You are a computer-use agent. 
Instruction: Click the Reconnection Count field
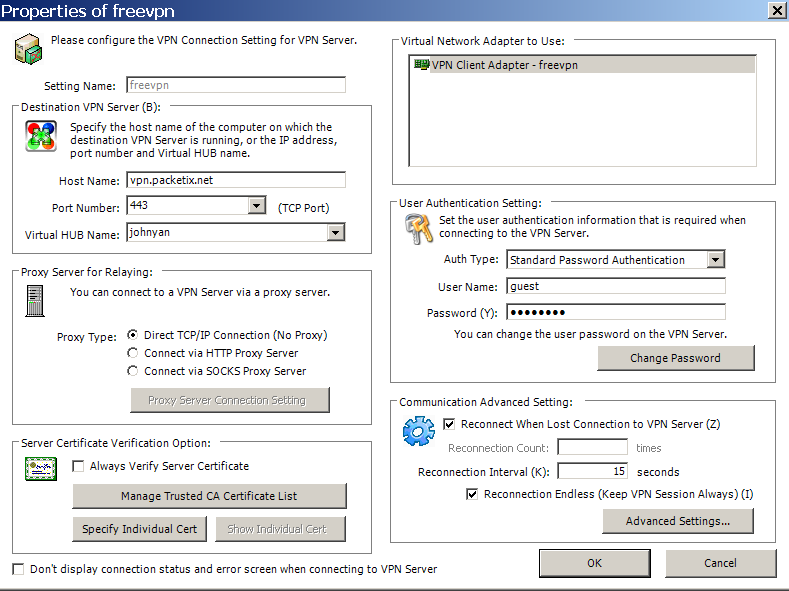[x=593, y=447]
